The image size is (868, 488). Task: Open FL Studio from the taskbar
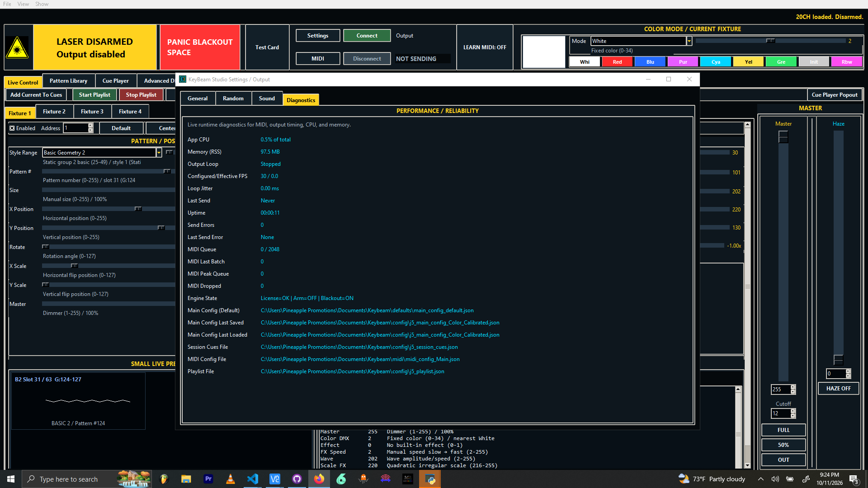[164, 479]
